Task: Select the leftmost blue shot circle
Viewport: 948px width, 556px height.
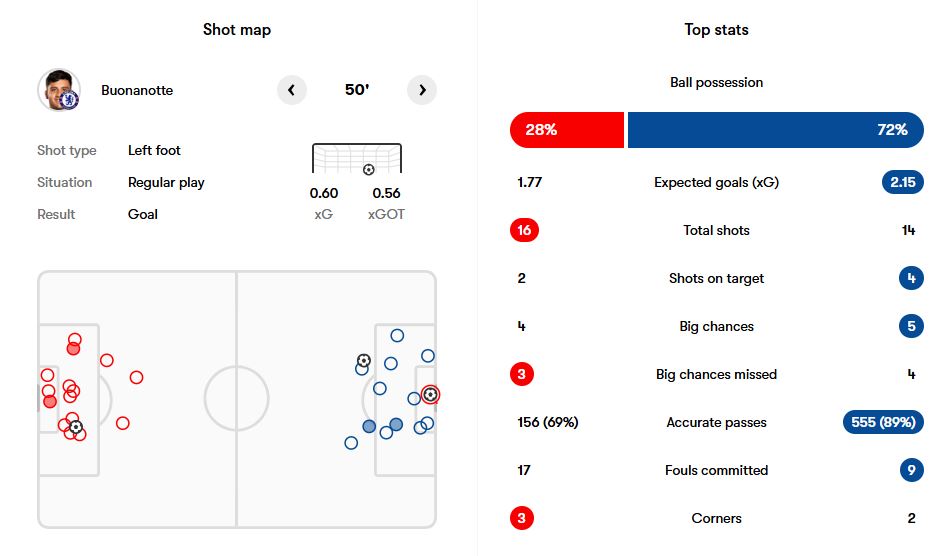Action: [x=351, y=443]
